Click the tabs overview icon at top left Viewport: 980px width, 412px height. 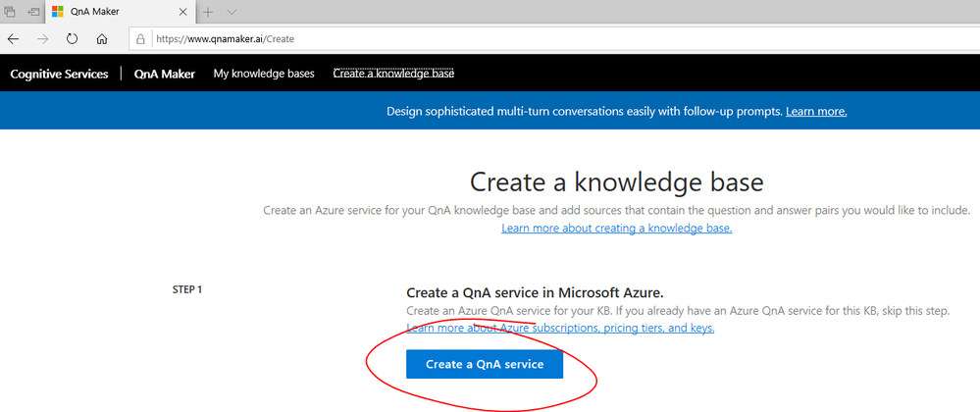tap(10, 12)
